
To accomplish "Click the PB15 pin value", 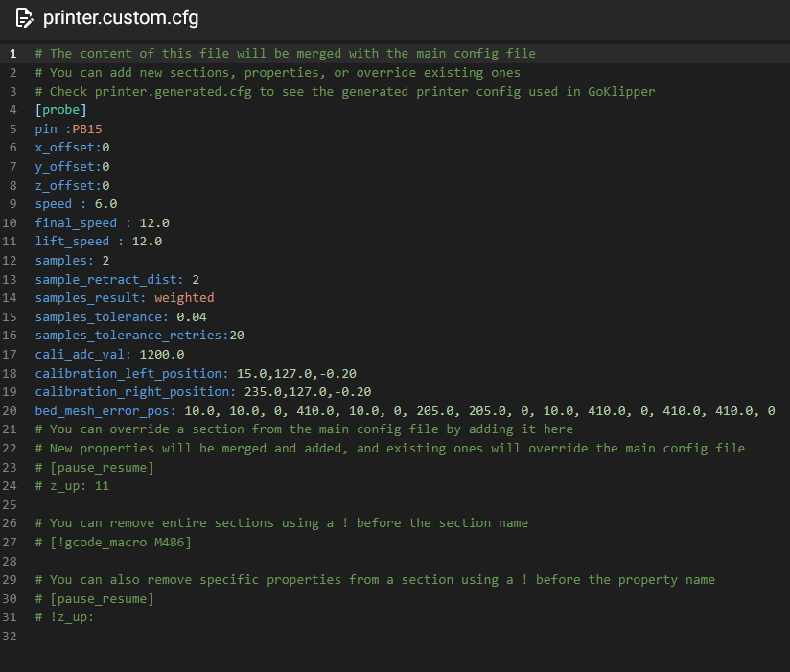I will pos(87,129).
